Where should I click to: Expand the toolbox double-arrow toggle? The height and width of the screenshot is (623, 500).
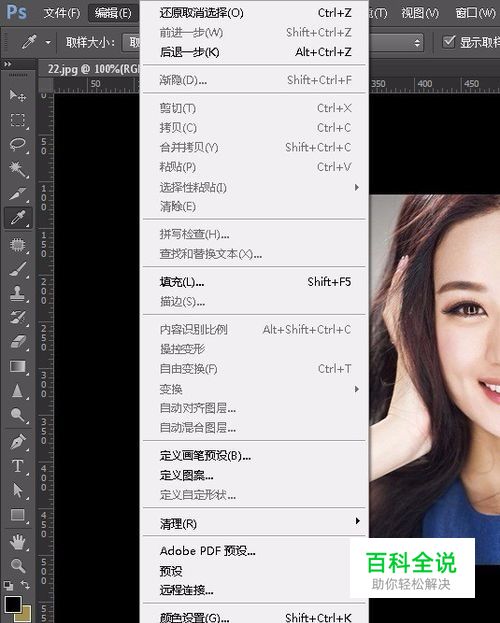(8, 64)
